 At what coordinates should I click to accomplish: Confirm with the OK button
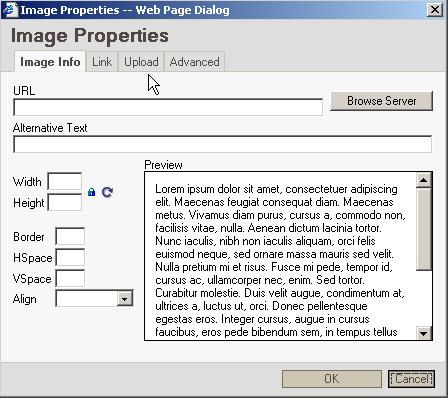(332, 379)
